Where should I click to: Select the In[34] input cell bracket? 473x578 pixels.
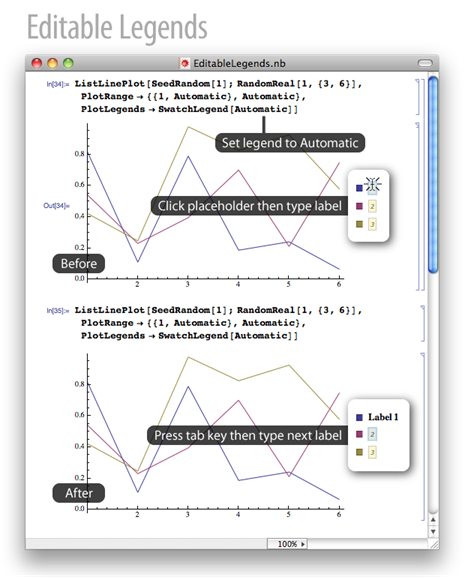(x=418, y=97)
